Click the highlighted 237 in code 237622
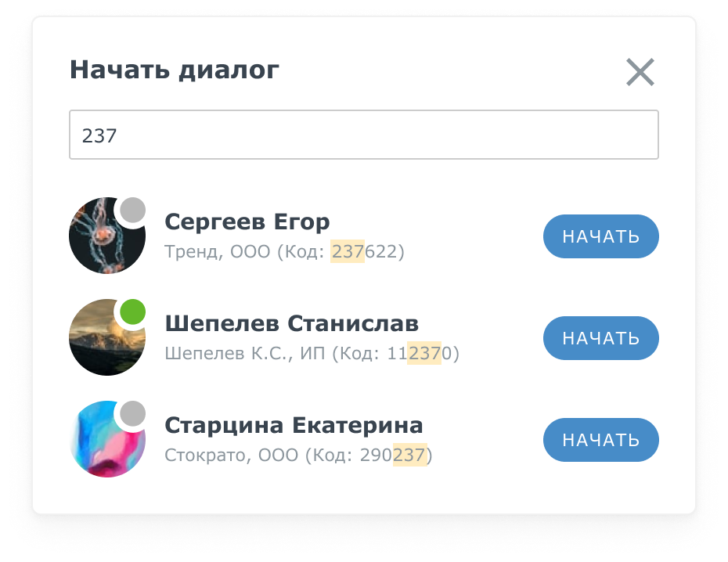 348,251
